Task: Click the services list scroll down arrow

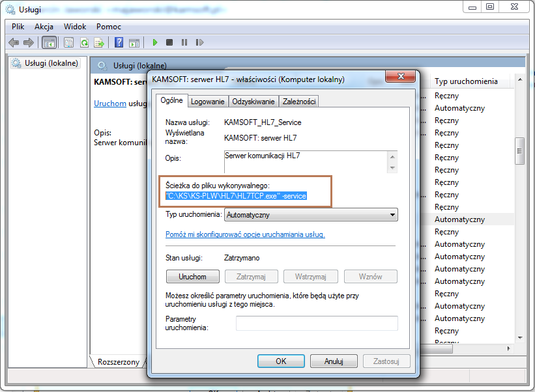Action: [x=520, y=338]
